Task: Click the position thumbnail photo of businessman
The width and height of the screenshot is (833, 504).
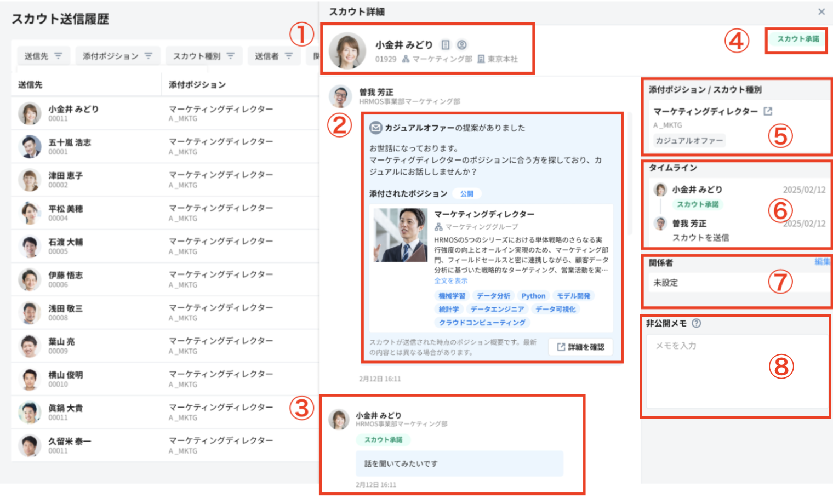Action: 400,234
